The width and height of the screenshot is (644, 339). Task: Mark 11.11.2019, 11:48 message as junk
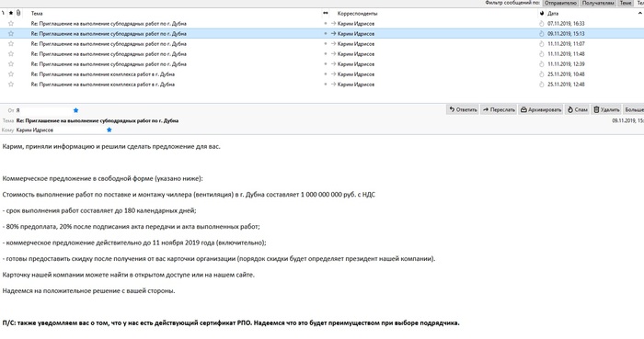coord(541,53)
